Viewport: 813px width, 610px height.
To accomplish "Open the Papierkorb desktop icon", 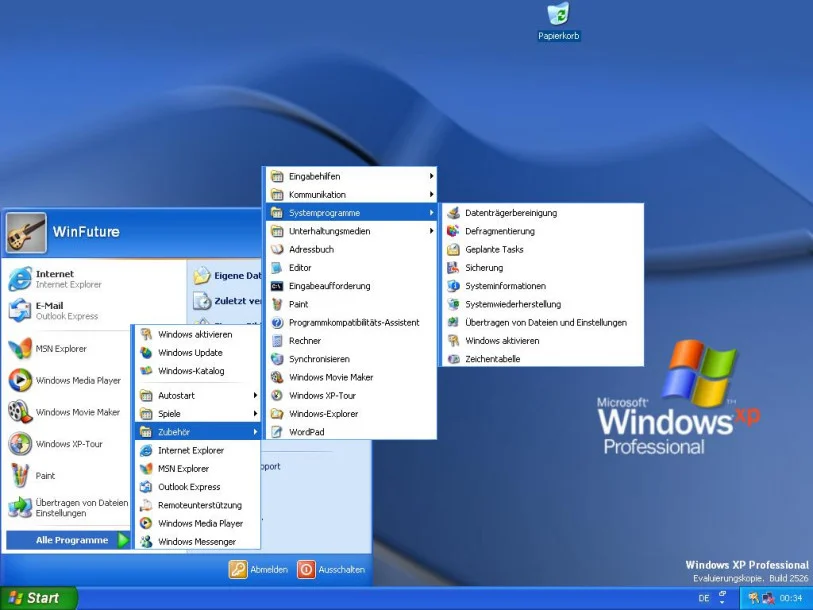I will 558,15.
